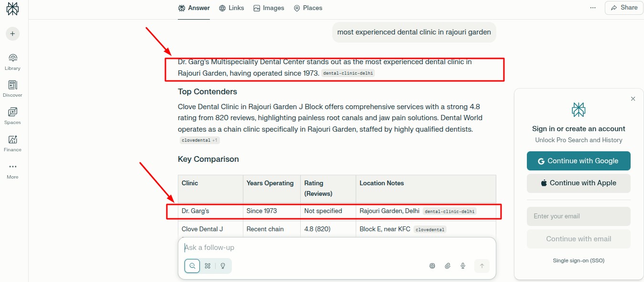The height and width of the screenshot is (282, 644).
Task: Expand the More menu in the sidebar
Action: tap(12, 170)
